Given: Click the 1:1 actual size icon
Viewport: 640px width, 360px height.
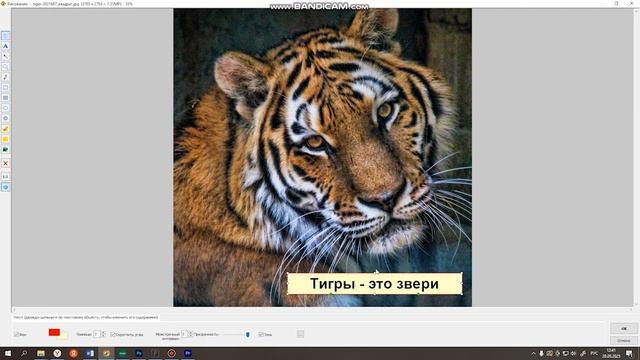Looking at the screenshot, I should [x=5, y=177].
